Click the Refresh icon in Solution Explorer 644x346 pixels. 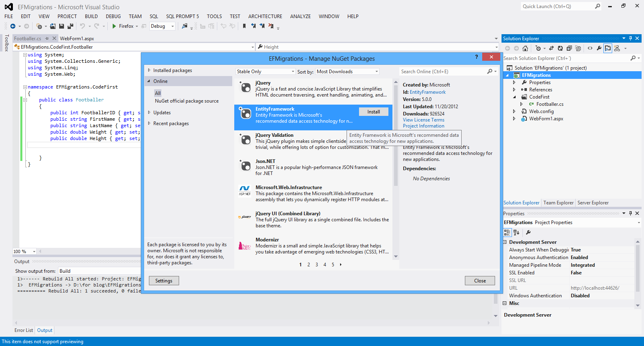(560, 48)
